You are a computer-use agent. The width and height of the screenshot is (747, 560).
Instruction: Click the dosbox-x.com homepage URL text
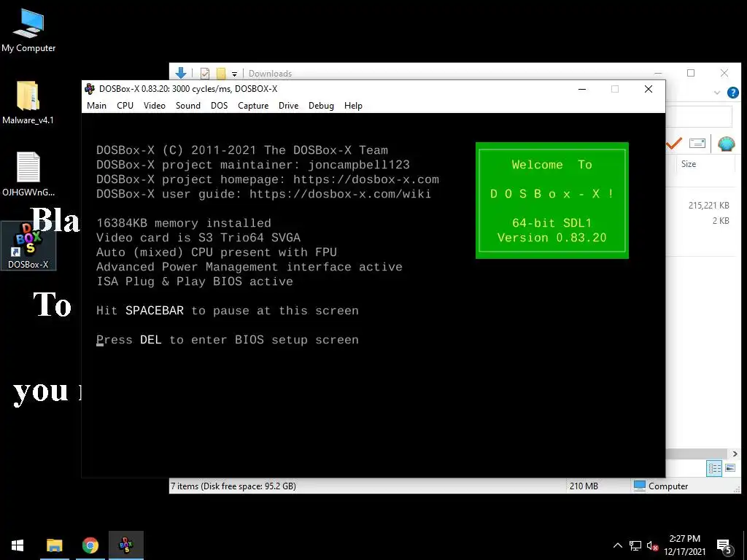pyautogui.click(x=366, y=179)
